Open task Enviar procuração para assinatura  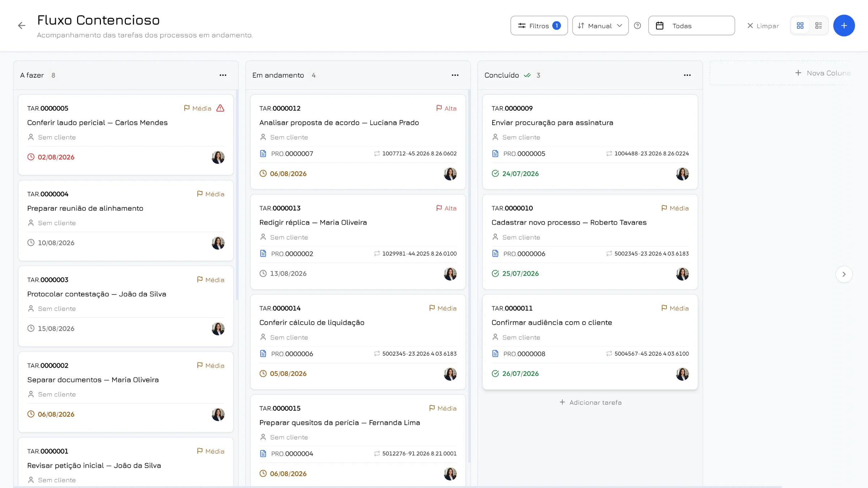point(552,123)
